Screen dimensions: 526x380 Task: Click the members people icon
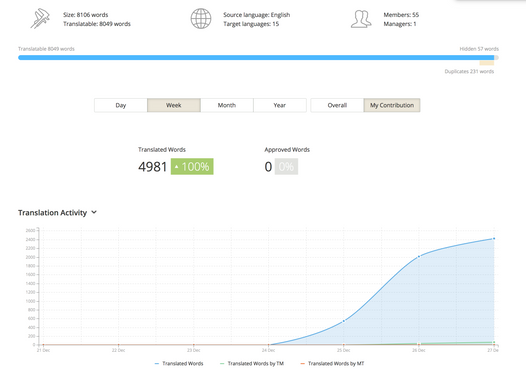click(361, 19)
